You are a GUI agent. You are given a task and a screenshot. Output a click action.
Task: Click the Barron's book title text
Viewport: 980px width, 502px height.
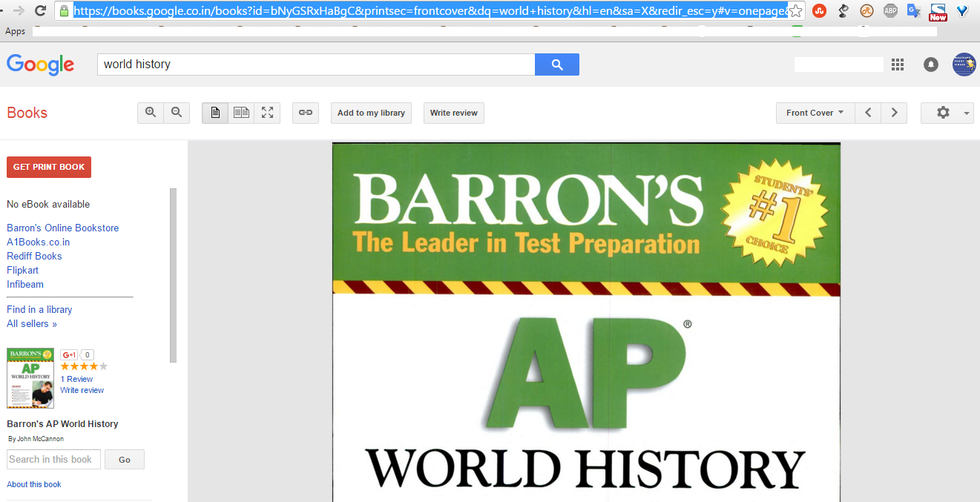pos(62,424)
